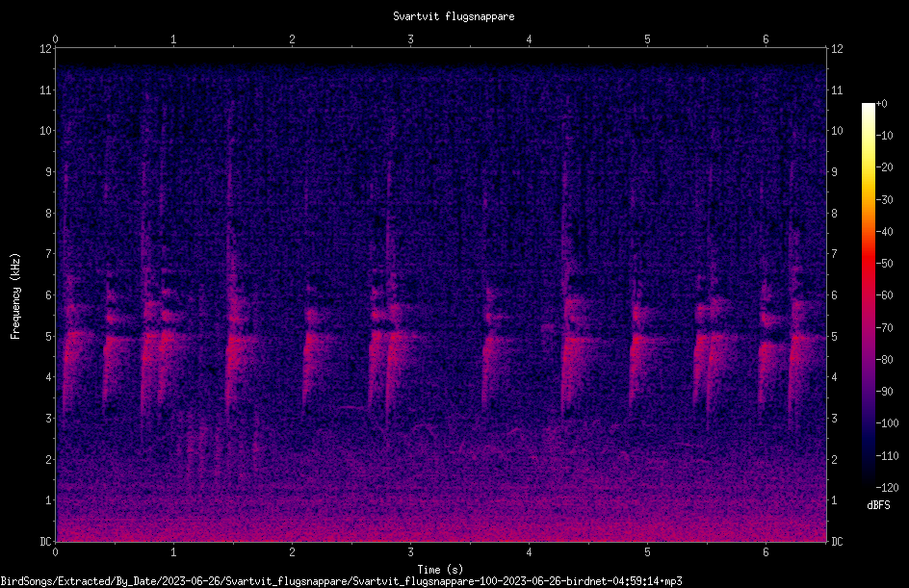Click '3' on the left frequency axis
Screen dimensions: 909x588
tap(49, 419)
